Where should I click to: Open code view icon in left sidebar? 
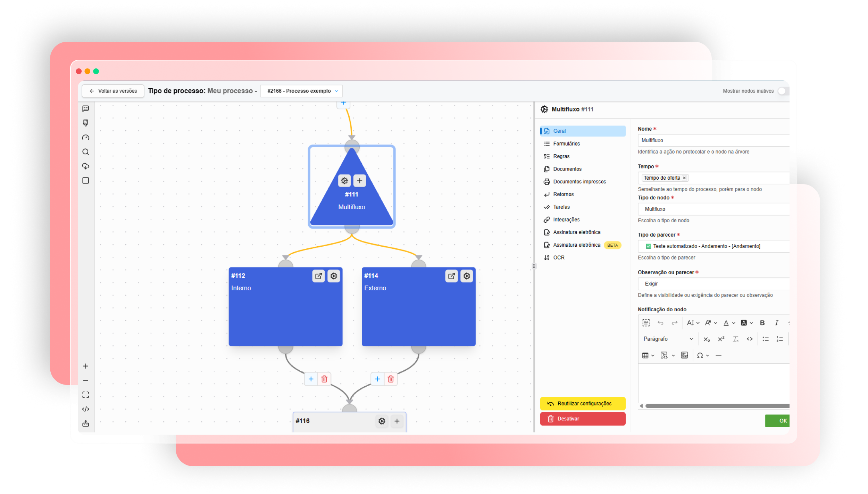(x=86, y=409)
